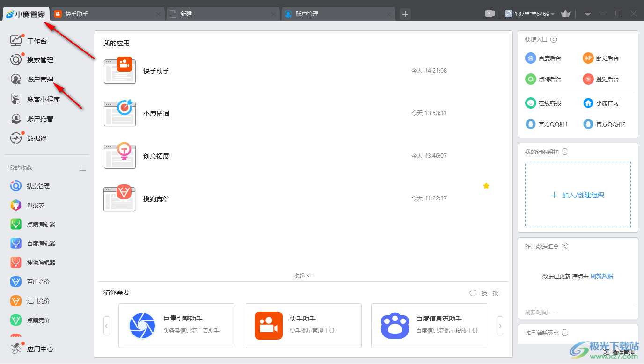Open 官方QQ群1 link
644x364 pixels.
pos(547,124)
